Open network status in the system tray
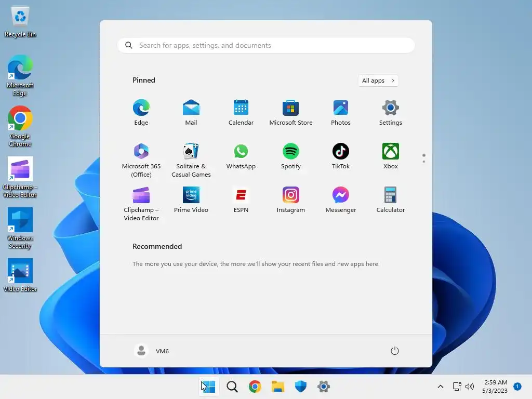532x399 pixels. click(457, 387)
